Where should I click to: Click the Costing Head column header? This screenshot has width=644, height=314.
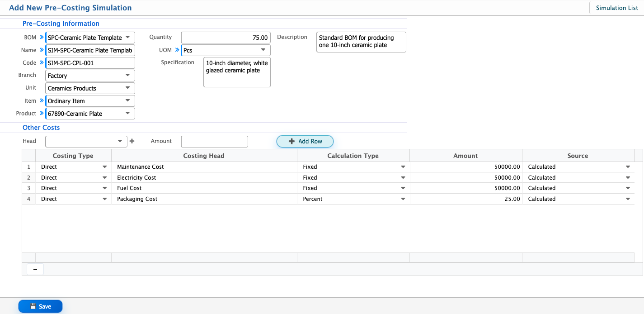(x=204, y=156)
